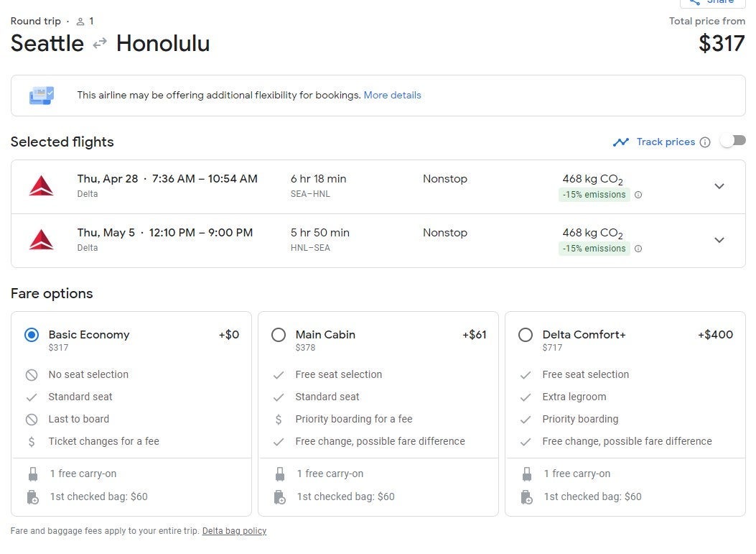
Task: Click the Track prices label
Action: pyautogui.click(x=666, y=142)
